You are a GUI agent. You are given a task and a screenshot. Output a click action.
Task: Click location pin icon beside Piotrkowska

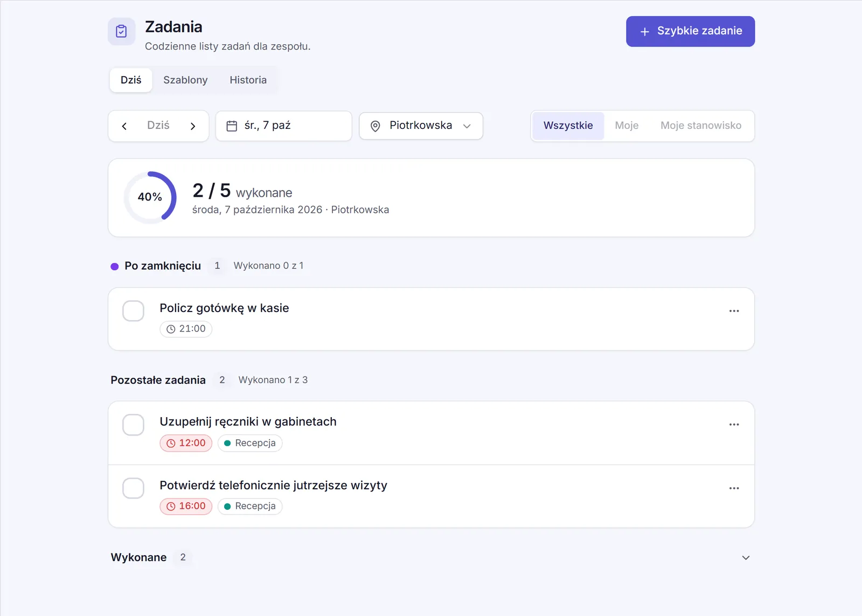(376, 126)
